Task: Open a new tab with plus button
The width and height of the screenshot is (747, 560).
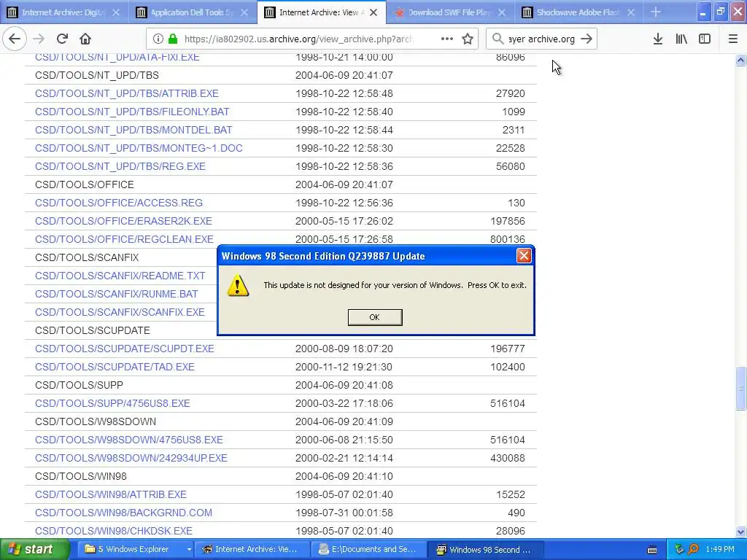Action: (656, 12)
